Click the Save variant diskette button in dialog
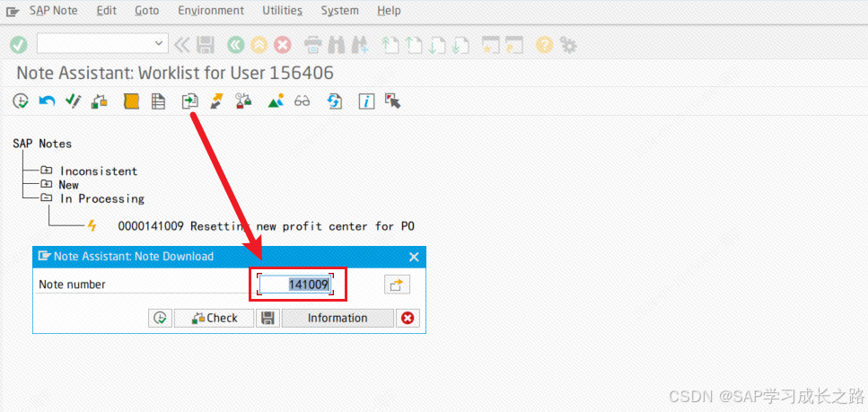The height and width of the screenshot is (412, 868). pyautogui.click(x=267, y=318)
